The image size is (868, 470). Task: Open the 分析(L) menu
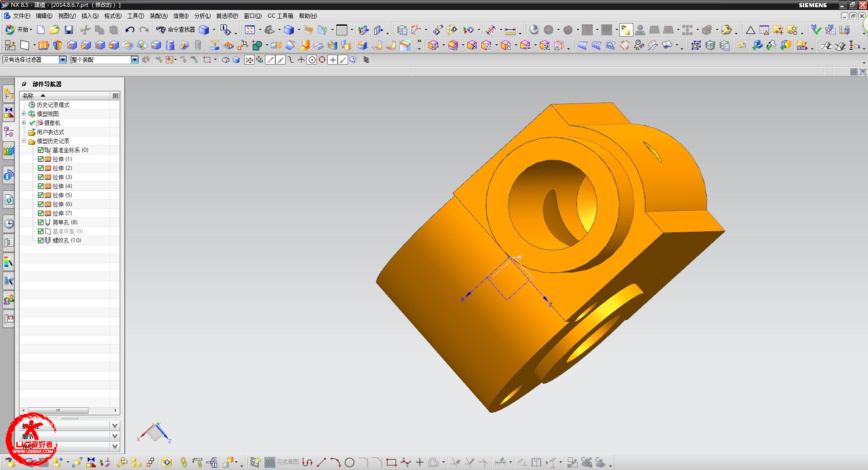click(202, 16)
